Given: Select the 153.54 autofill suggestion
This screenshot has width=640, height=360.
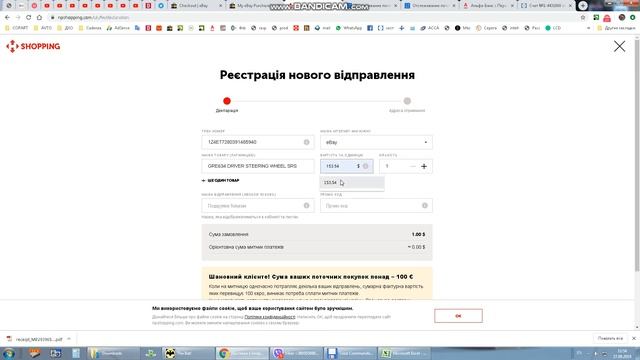Looking at the screenshot, I should pos(351,182).
